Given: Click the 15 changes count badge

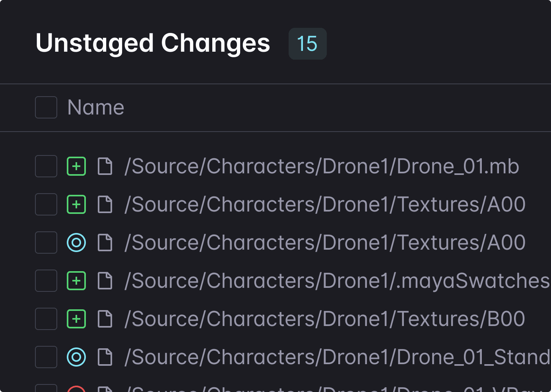Looking at the screenshot, I should [307, 44].
